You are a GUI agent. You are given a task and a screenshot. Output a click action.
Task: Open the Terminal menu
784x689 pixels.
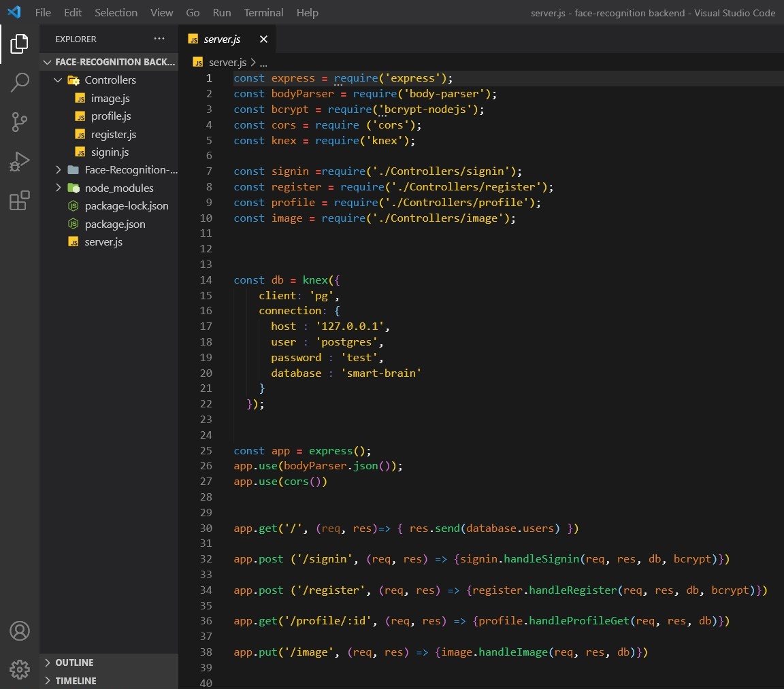pos(263,12)
